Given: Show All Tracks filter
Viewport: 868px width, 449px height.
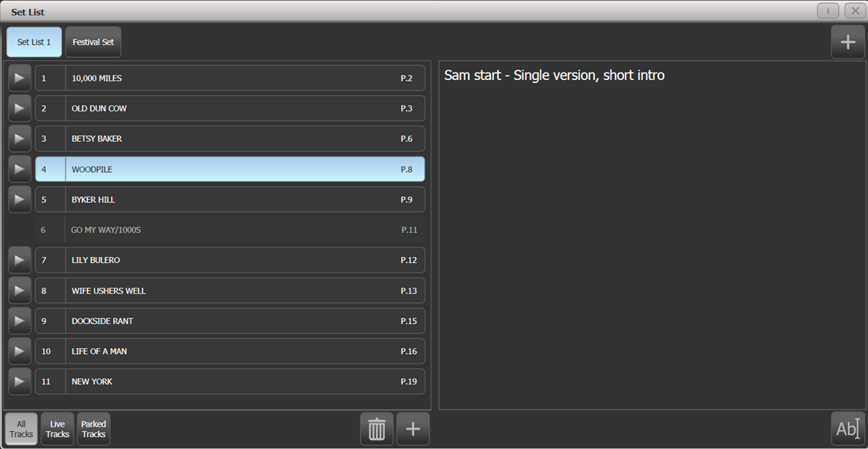Looking at the screenshot, I should point(21,429).
